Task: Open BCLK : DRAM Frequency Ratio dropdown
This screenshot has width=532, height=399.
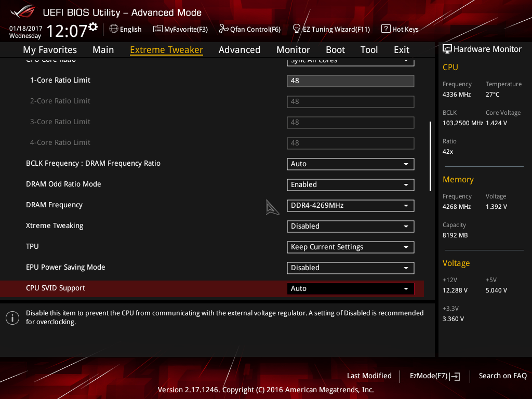Action: coord(351,164)
